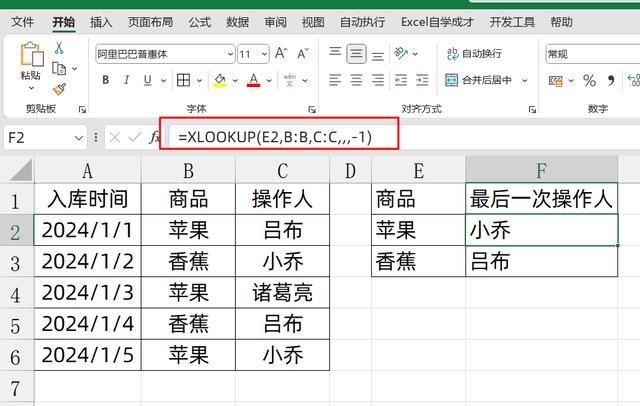The image size is (640, 406).
Task: Decrease indent icon
Action: tap(401, 80)
